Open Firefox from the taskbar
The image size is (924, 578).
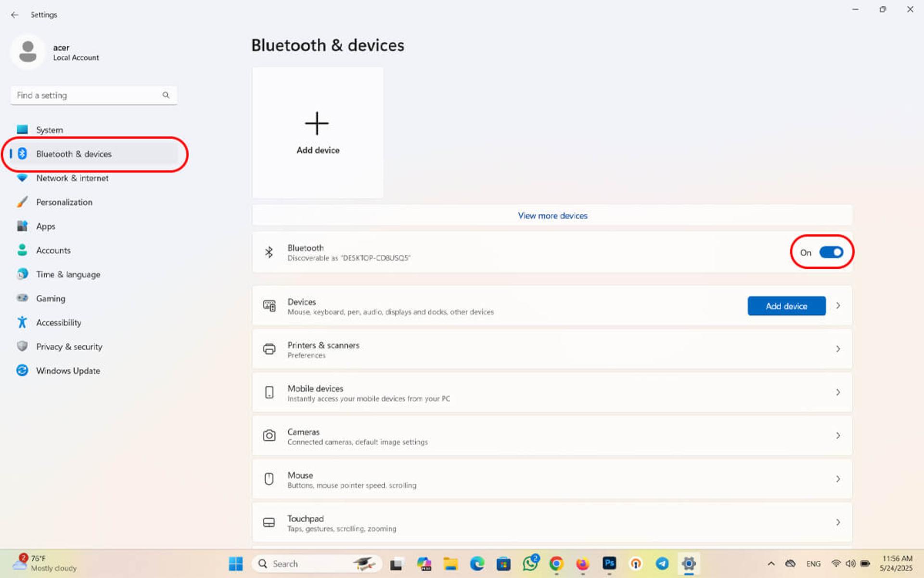[x=583, y=564]
